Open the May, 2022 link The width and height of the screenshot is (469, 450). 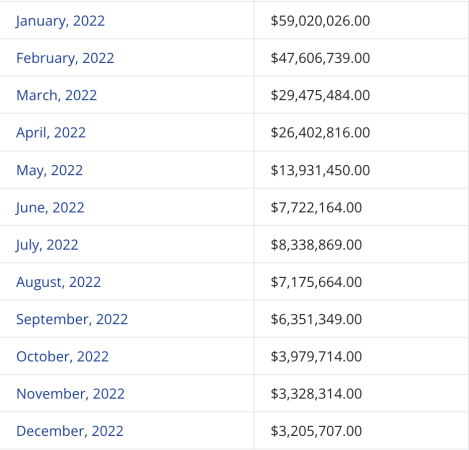coord(49,170)
